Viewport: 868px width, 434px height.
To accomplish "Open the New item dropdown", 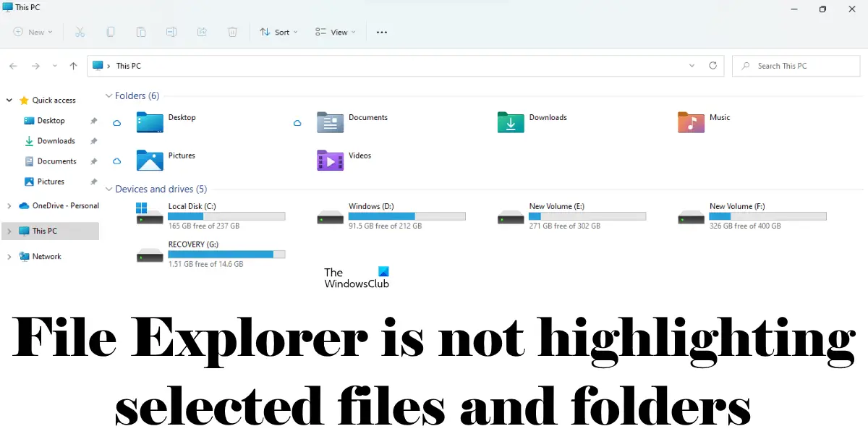I will pos(32,32).
